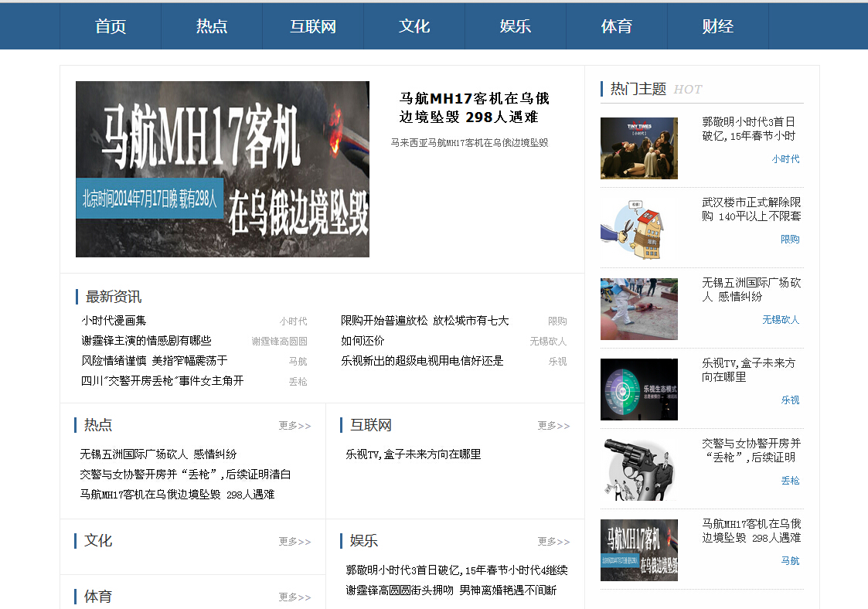Click the 无锡五洲国际广场 street photo thumbnail

point(638,309)
